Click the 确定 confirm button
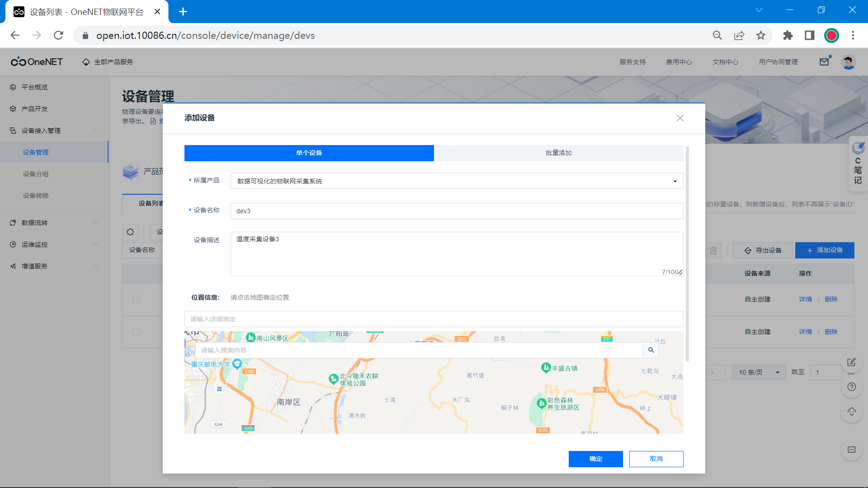Image resolution: width=868 pixels, height=488 pixels. [x=595, y=459]
